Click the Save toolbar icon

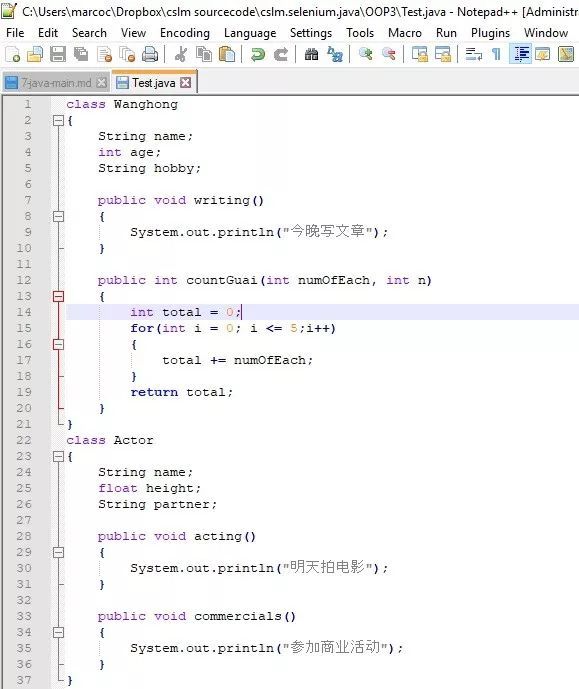pos(58,54)
